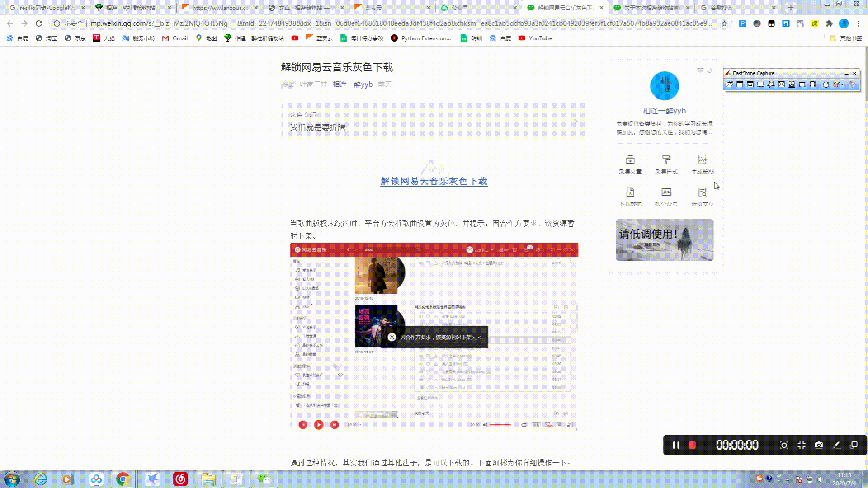This screenshot has width=868, height=488.
Task: Show hidden system tray icons arrow
Action: (788, 479)
